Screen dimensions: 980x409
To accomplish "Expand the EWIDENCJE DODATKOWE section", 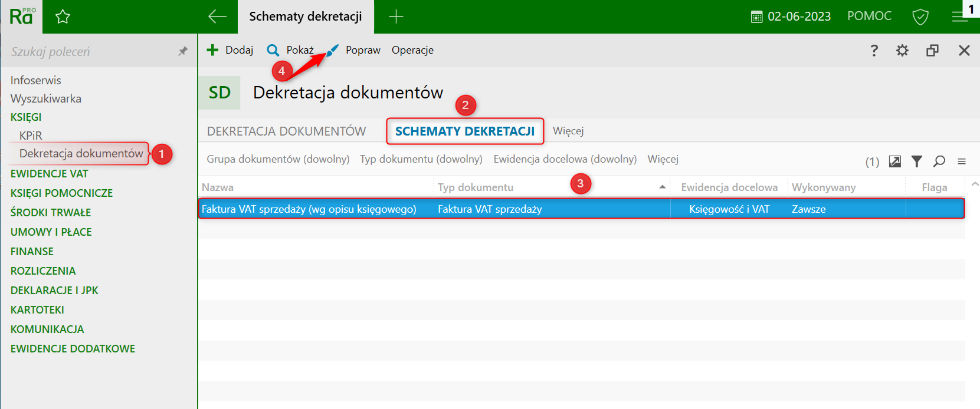I will point(73,349).
